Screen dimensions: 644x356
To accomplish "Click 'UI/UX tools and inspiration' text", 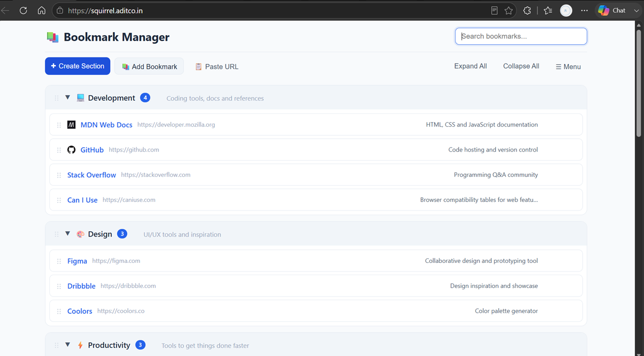I will tap(182, 234).
